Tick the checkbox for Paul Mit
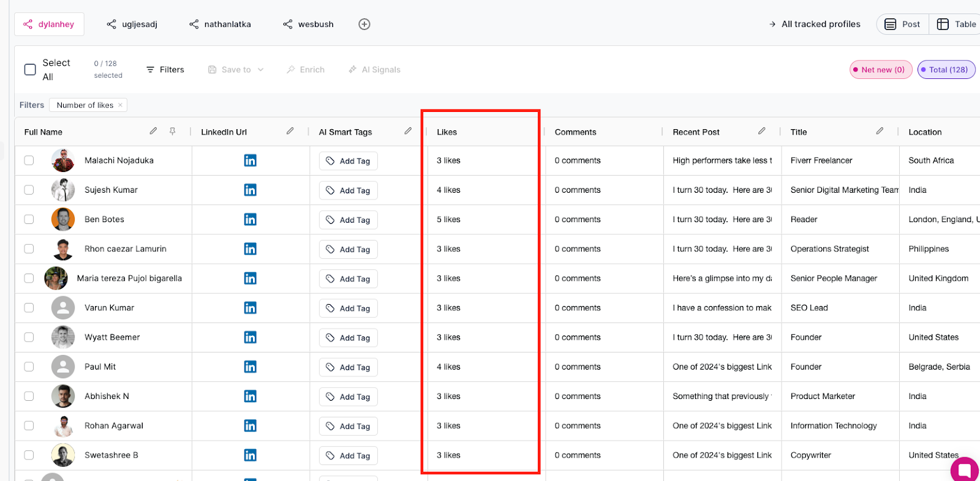Viewport: 980px width, 481px height. point(29,367)
